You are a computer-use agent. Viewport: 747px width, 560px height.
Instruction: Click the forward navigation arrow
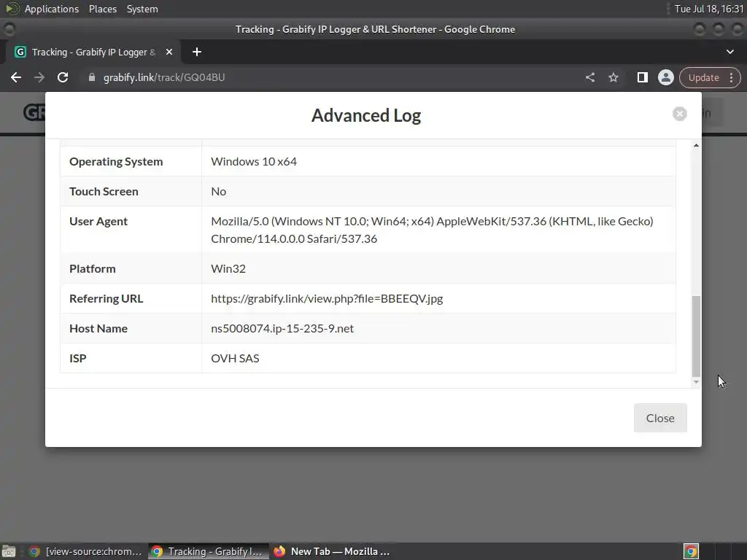[39, 77]
